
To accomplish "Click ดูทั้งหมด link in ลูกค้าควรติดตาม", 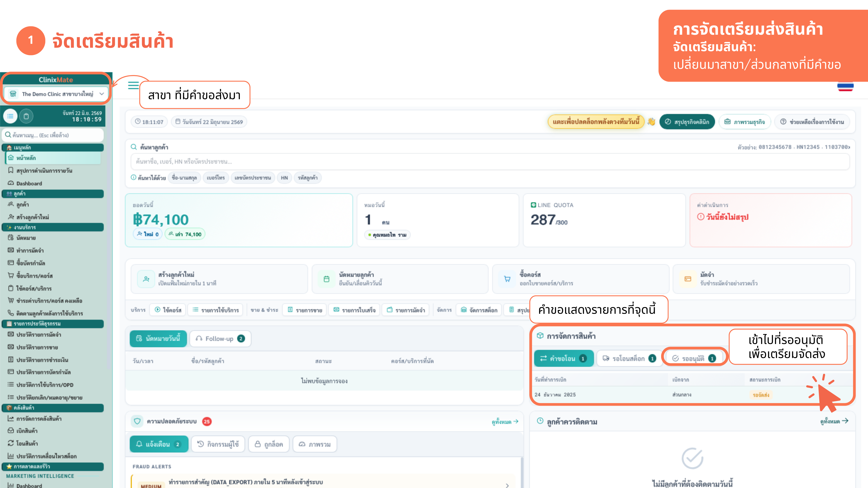I will pyautogui.click(x=834, y=421).
